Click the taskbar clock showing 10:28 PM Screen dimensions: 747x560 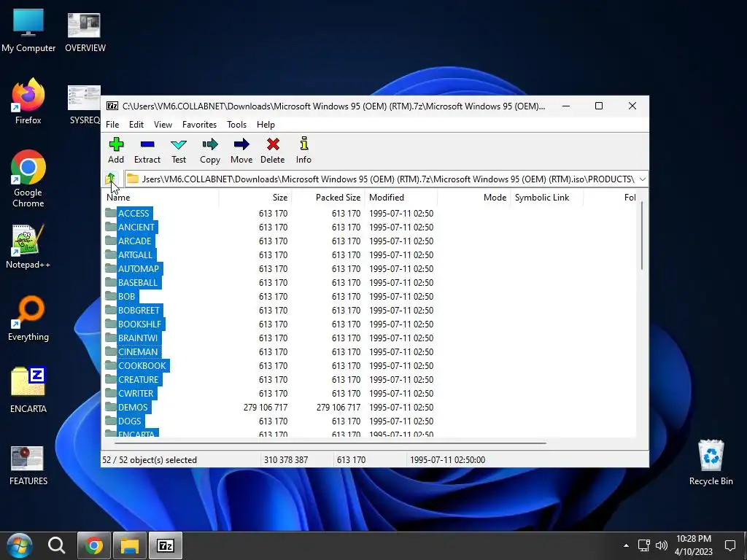click(694, 545)
